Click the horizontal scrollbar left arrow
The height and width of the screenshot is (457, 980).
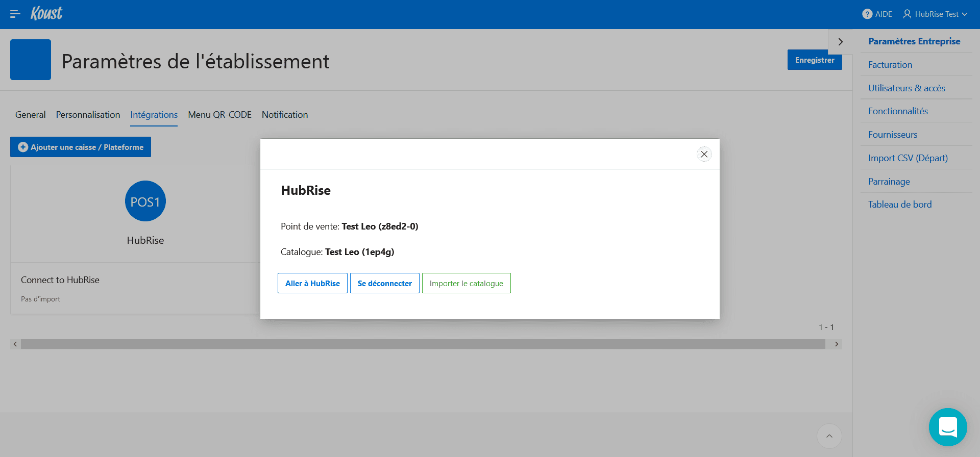tap(15, 344)
